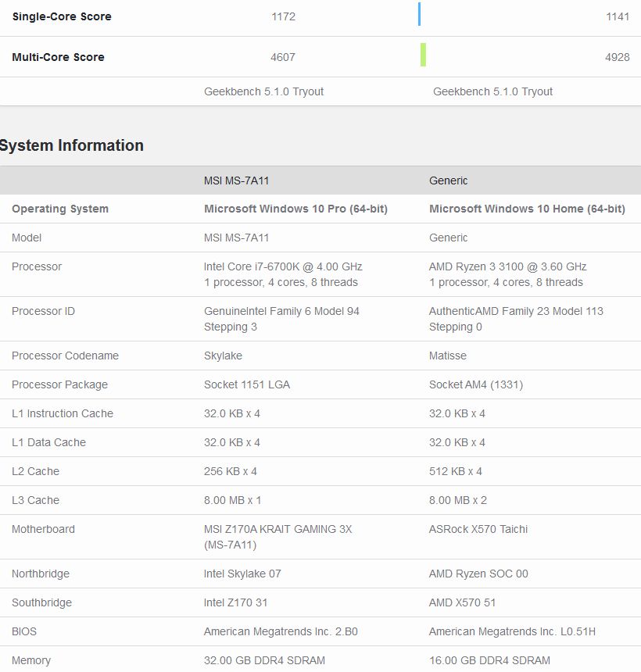Click the MSI Z170A KRAIT GAMING 3X motherboard text
641x672 pixels.
coord(278,529)
